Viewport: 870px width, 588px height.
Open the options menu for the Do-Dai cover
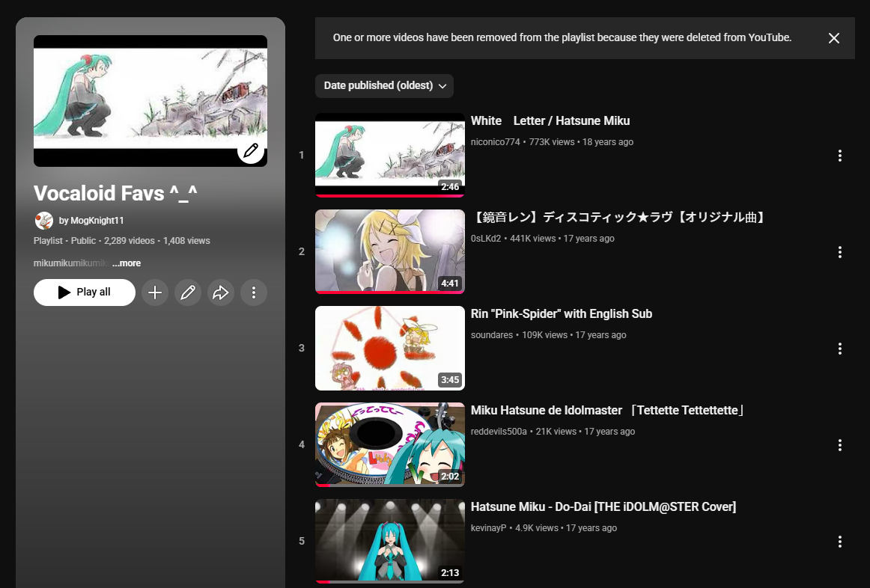(x=839, y=541)
